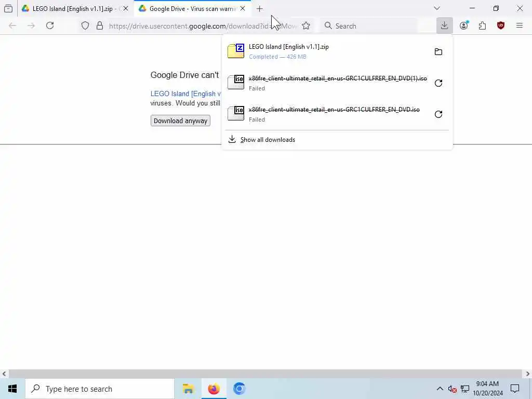Bookmark this page with star icon

[305, 26]
